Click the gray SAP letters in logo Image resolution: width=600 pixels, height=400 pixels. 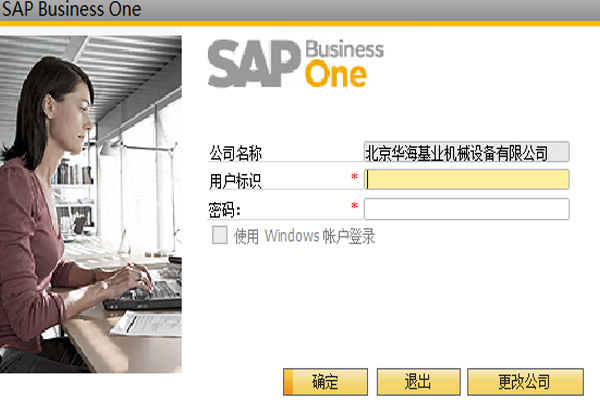253,64
